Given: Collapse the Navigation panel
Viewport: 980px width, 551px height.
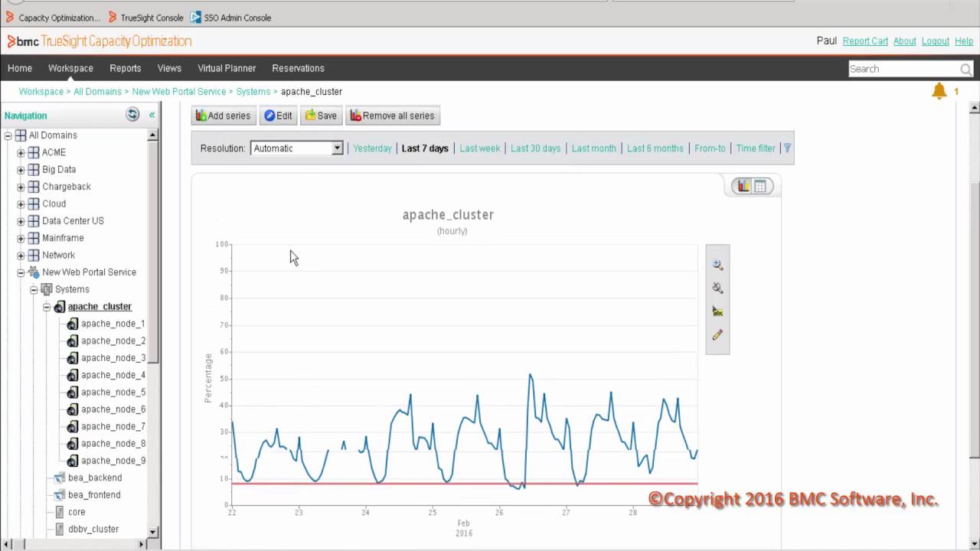Looking at the screenshot, I should click(152, 115).
